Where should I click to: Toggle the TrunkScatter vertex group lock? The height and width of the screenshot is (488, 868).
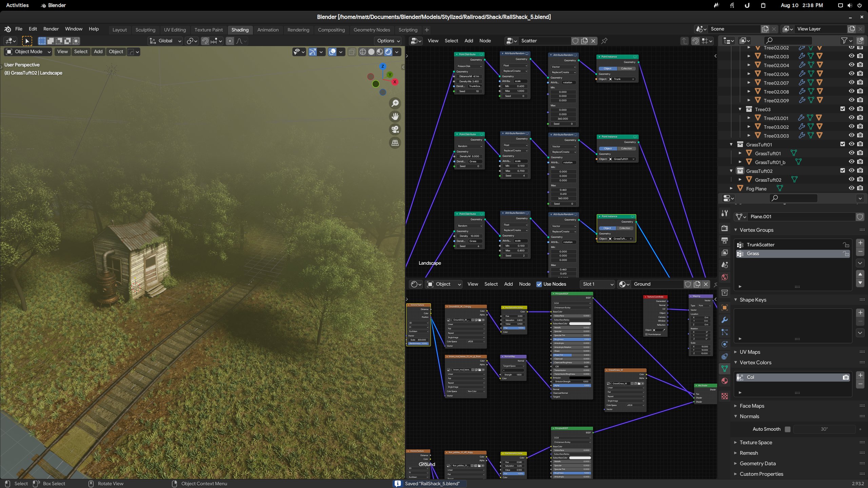846,245
